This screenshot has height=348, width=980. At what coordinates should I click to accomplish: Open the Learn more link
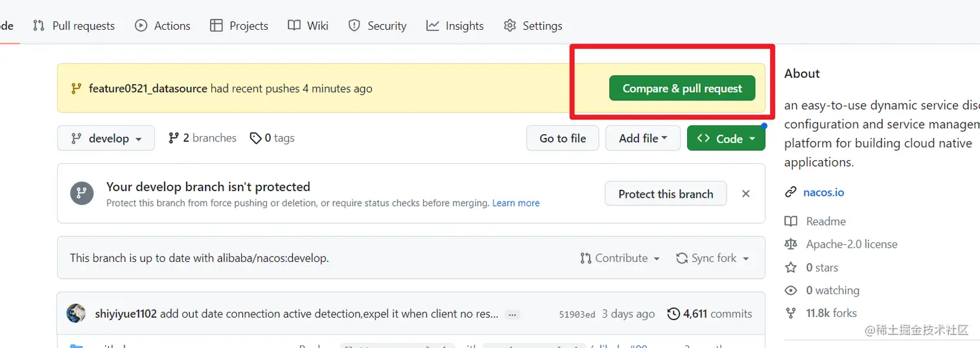pyautogui.click(x=516, y=203)
